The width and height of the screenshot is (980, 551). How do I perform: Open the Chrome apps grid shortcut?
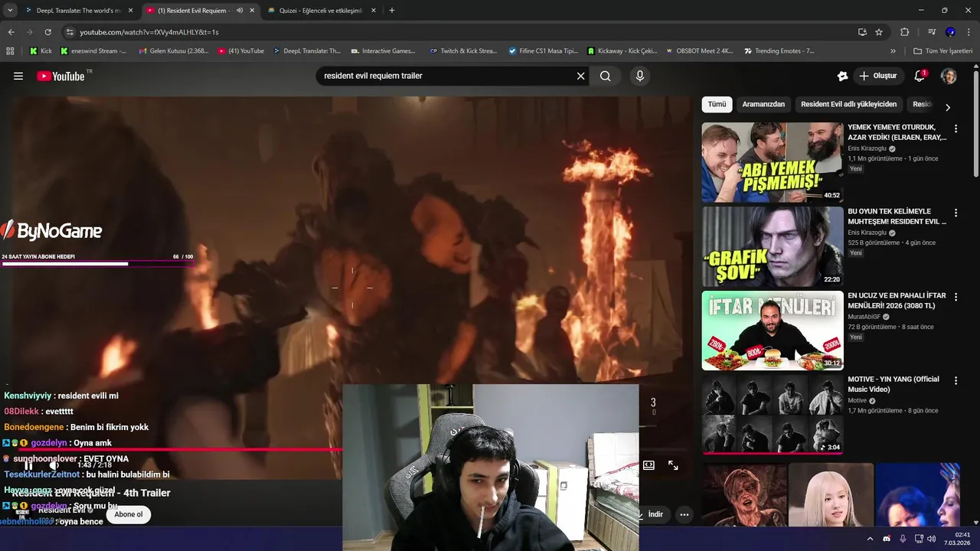[10, 51]
